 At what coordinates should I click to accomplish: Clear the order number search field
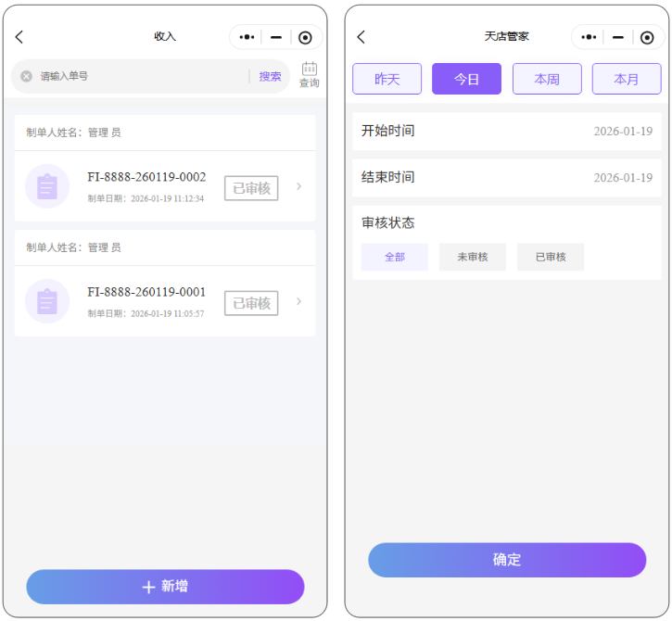(x=27, y=77)
